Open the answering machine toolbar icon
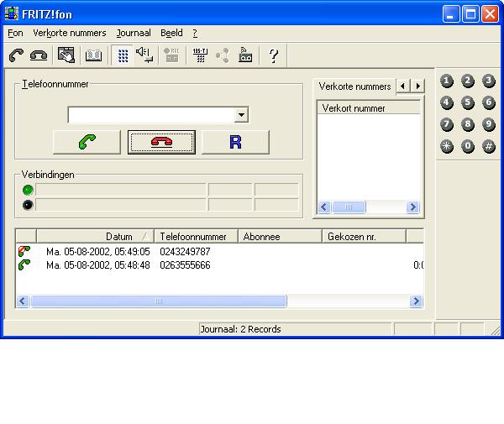The width and height of the screenshot is (504, 424). coord(245,55)
